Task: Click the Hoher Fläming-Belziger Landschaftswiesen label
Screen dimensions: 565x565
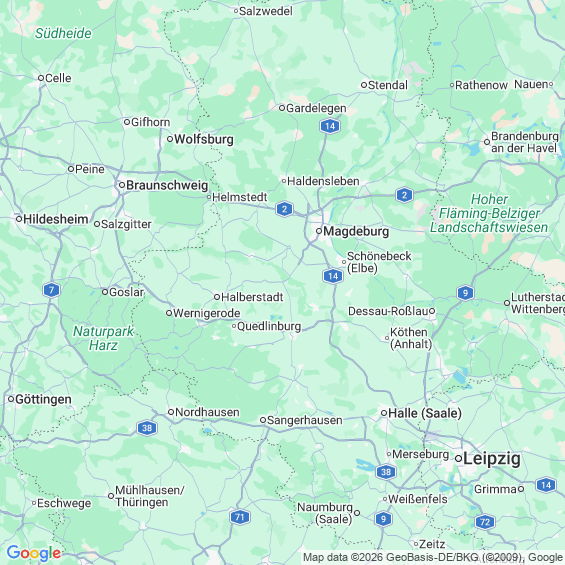Action: point(489,213)
